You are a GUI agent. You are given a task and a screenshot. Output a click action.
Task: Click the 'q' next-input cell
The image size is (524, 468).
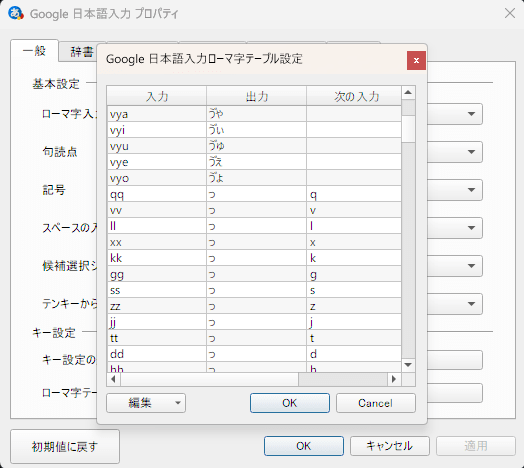[x=354, y=194]
